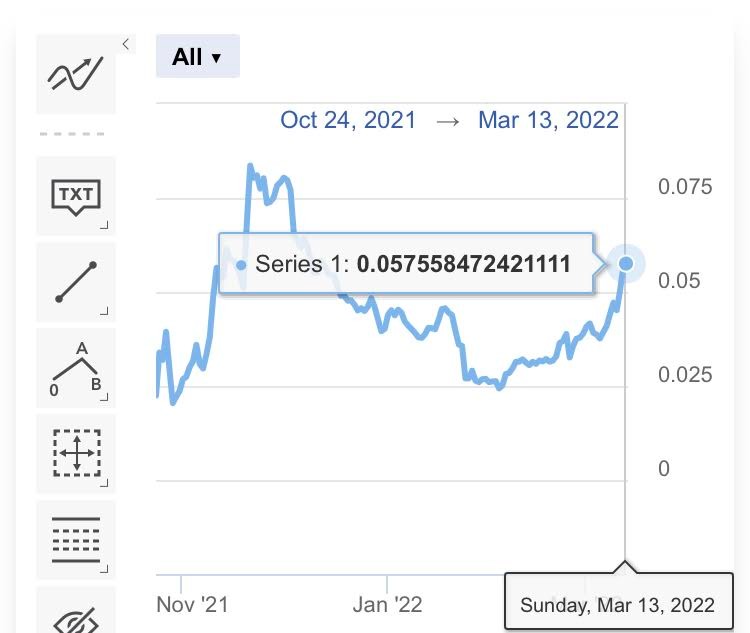Select the TXT text annotation tool
Image resolution: width=750 pixels, height=633 pixels.
[76, 196]
